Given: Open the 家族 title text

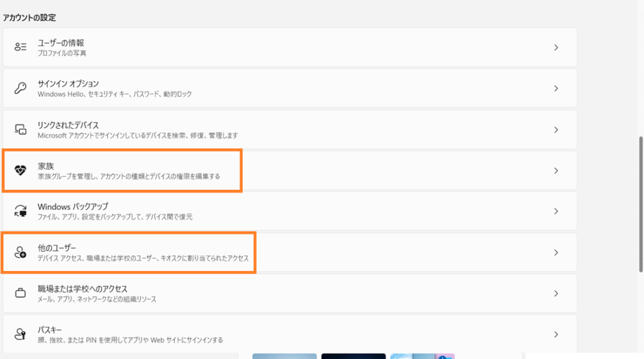Looking at the screenshot, I should point(45,166).
